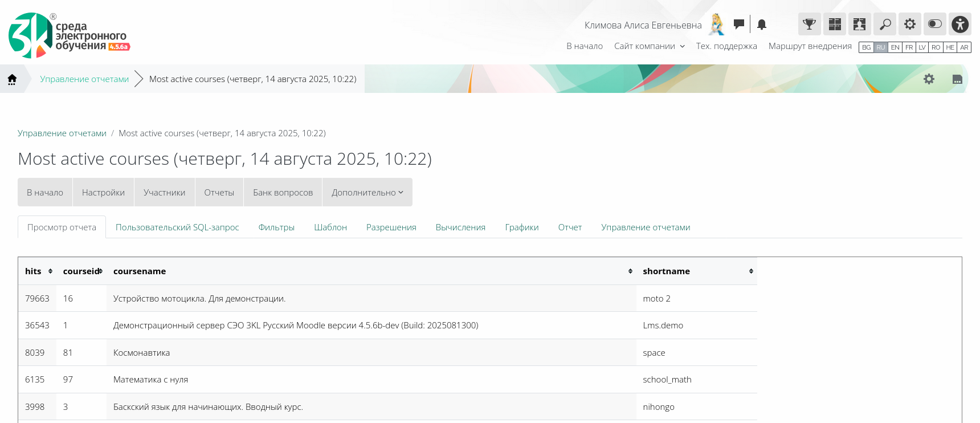Open messages speech bubble icon
This screenshot has width=980, height=423.
[x=739, y=24]
